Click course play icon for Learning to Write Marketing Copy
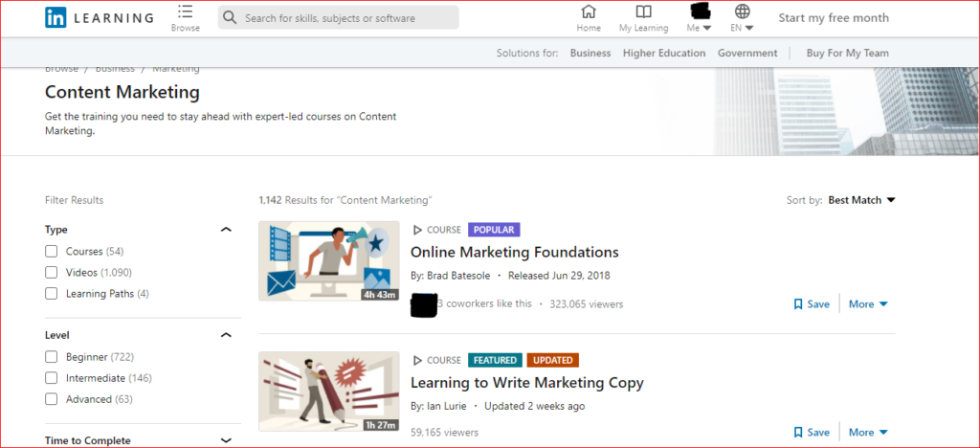Viewport: 980px width, 448px height. click(x=417, y=361)
